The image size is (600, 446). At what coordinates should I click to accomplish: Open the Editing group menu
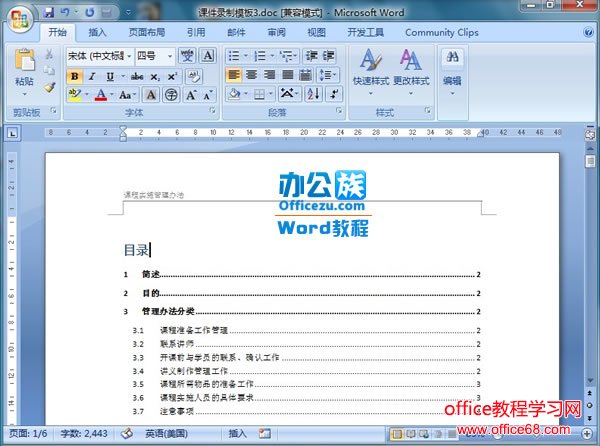tap(452, 72)
